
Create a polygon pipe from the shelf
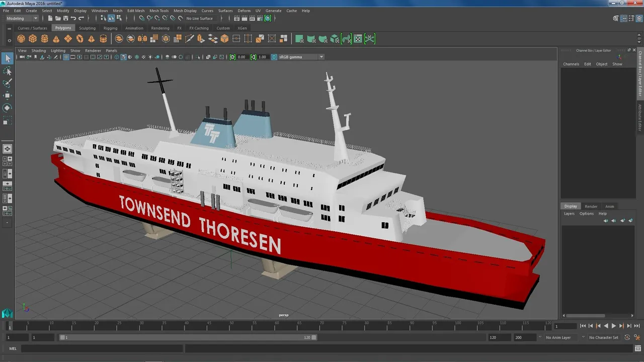103,39
